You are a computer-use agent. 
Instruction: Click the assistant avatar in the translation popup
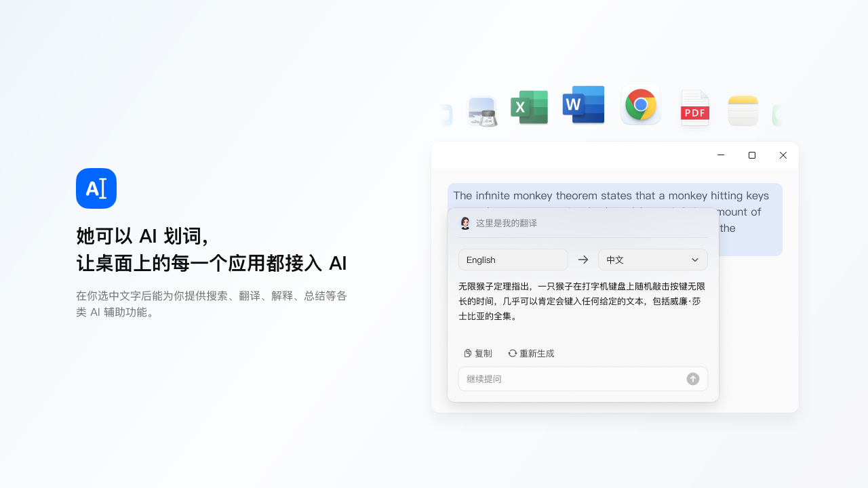465,222
